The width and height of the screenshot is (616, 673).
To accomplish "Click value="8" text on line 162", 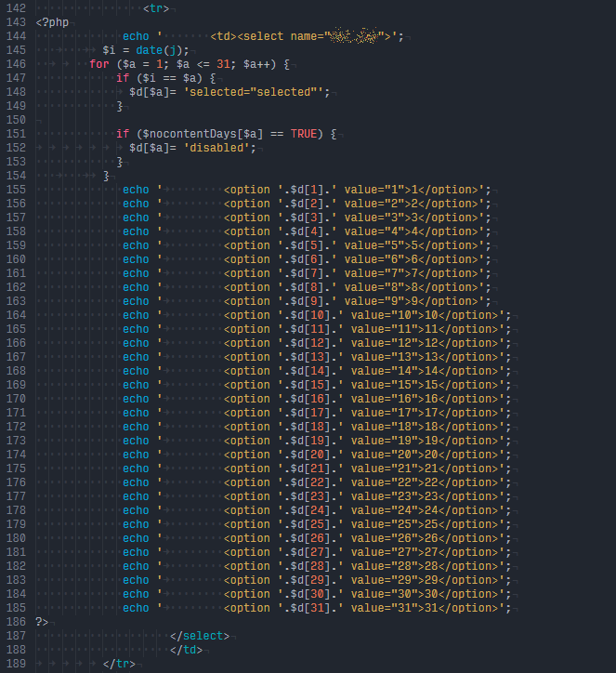I will (x=374, y=287).
